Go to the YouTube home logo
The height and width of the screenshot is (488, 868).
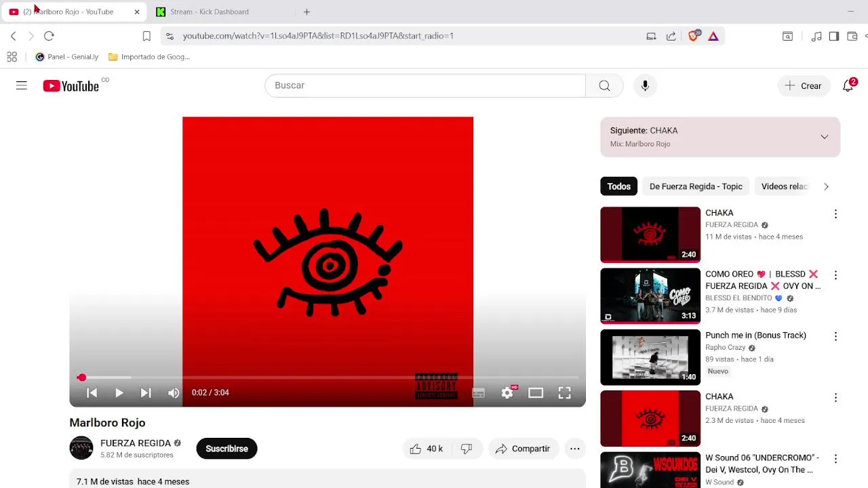click(x=71, y=86)
